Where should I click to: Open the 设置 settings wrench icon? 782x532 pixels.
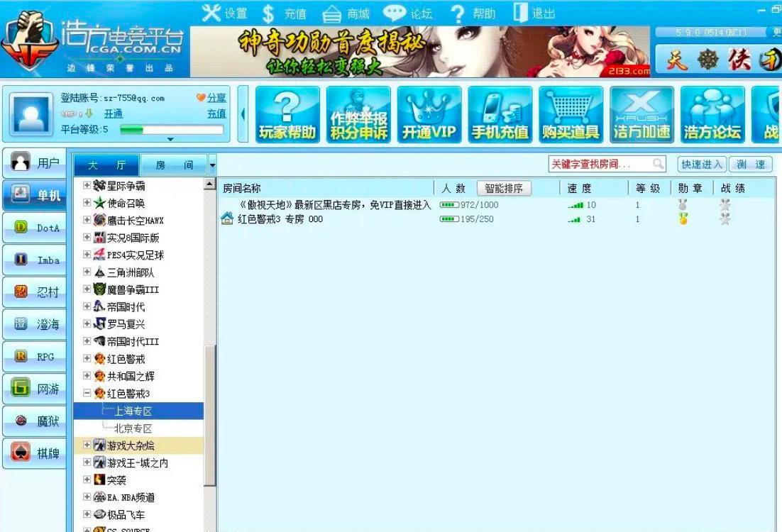(x=211, y=13)
